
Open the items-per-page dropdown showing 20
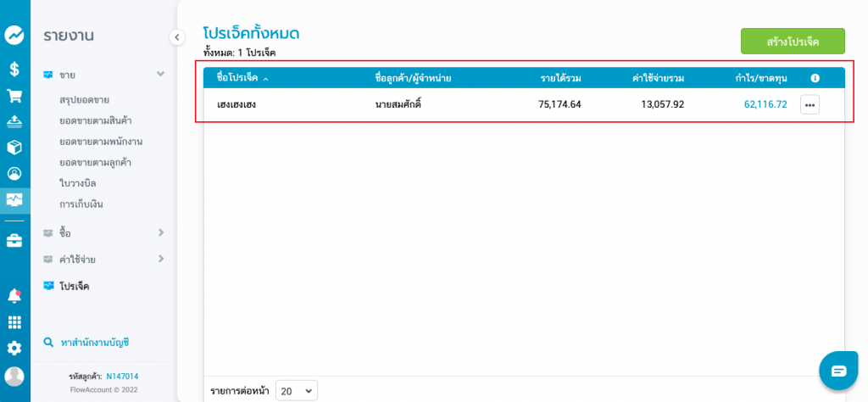[296, 391]
